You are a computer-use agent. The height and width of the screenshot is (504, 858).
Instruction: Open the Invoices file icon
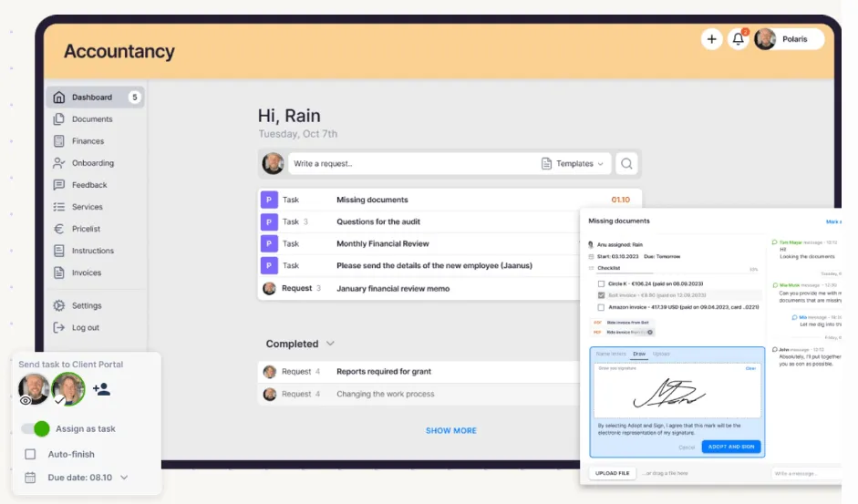[58, 273]
